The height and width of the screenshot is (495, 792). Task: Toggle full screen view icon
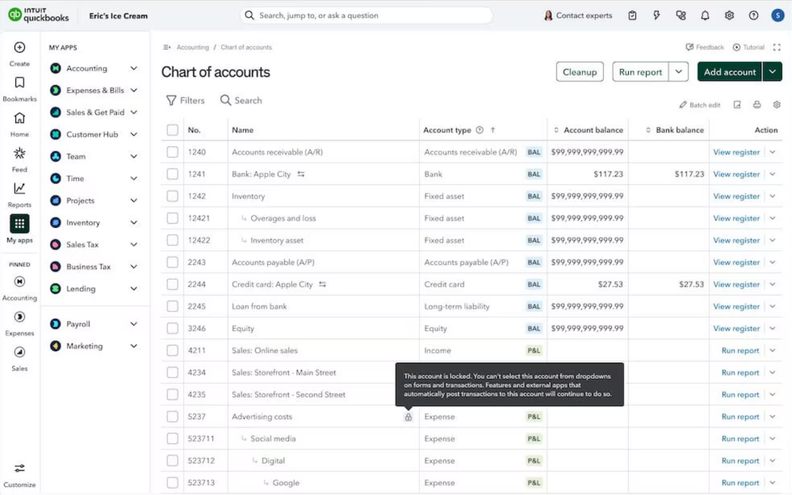pyautogui.click(x=776, y=47)
